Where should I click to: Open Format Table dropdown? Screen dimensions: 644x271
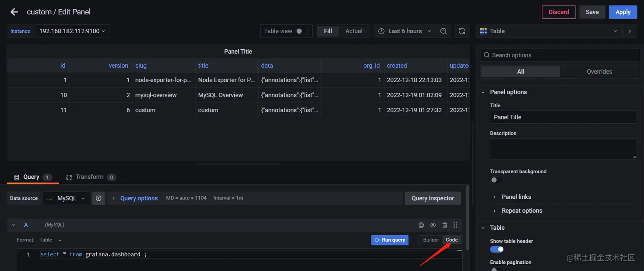pyautogui.click(x=51, y=240)
